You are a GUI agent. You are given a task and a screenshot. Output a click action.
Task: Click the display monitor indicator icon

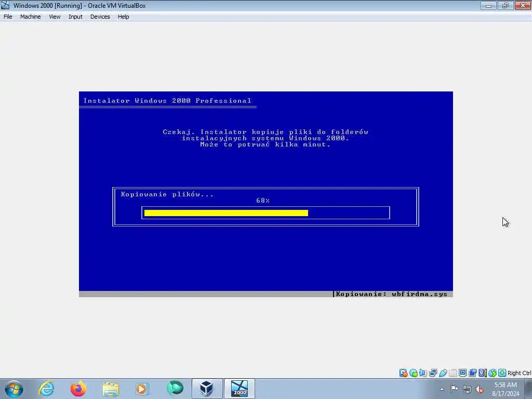tap(462, 373)
